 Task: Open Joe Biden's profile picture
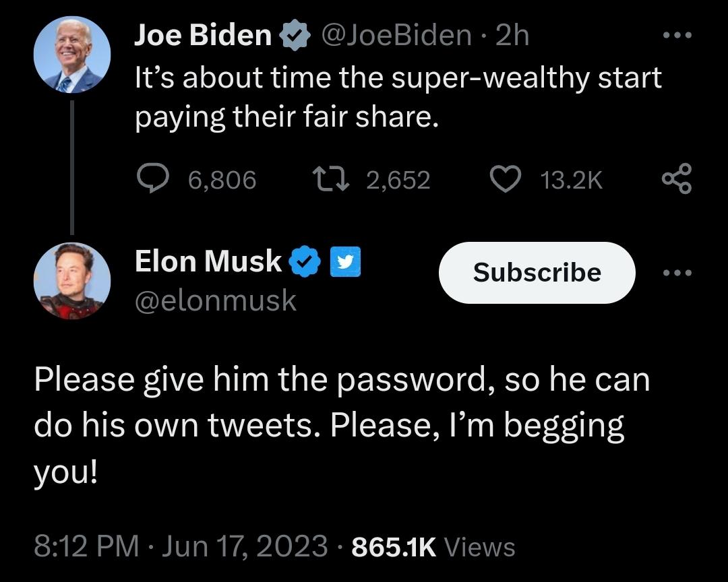[x=72, y=54]
